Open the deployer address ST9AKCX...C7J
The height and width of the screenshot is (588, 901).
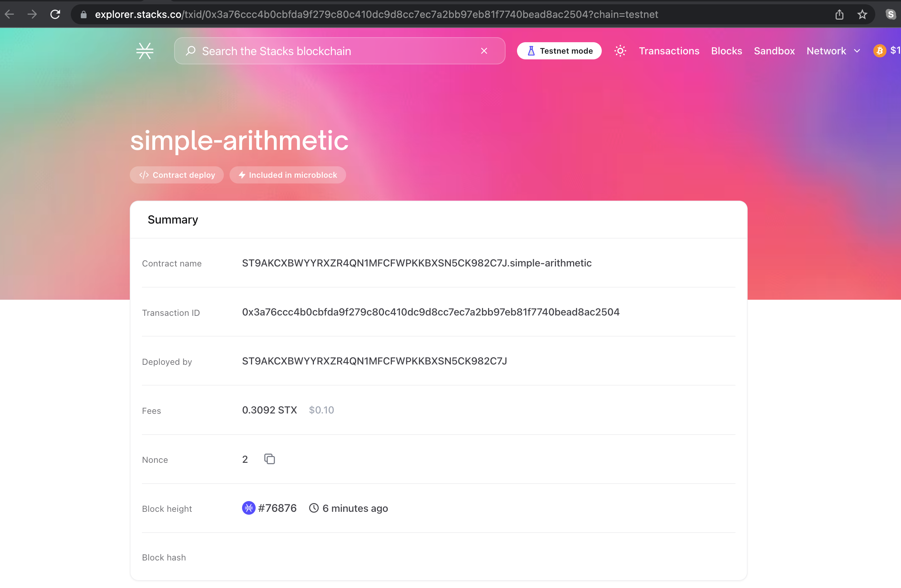pos(374,361)
